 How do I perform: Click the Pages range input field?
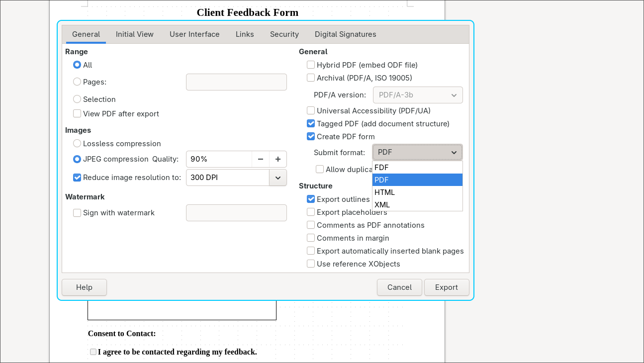(x=236, y=82)
